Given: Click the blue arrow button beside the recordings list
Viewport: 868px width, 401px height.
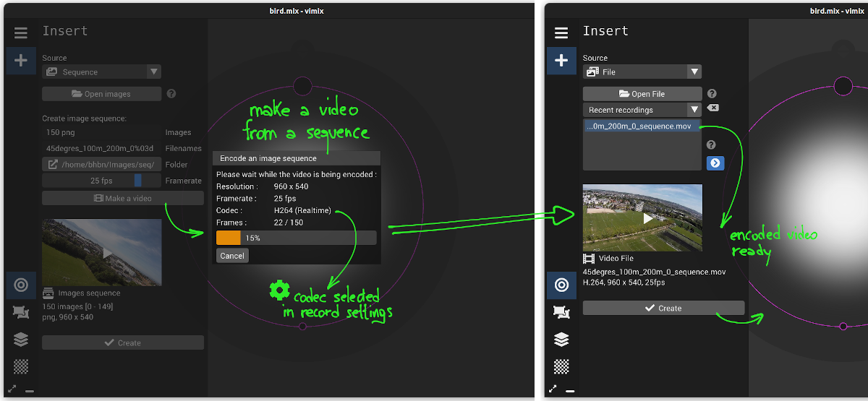Looking at the screenshot, I should tap(715, 163).
